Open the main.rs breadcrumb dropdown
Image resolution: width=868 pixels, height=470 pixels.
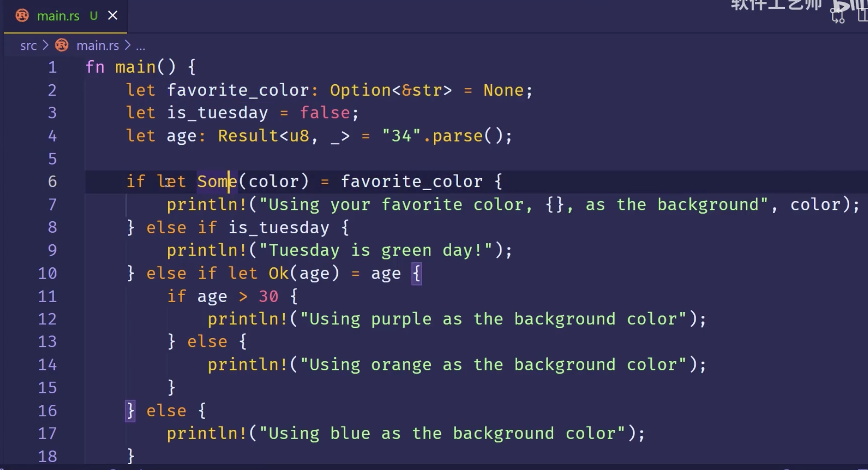tap(98, 45)
